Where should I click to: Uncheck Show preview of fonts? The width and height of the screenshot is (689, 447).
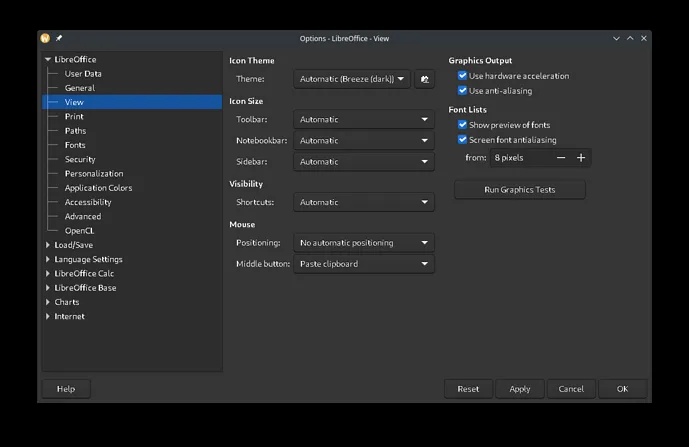click(463, 125)
